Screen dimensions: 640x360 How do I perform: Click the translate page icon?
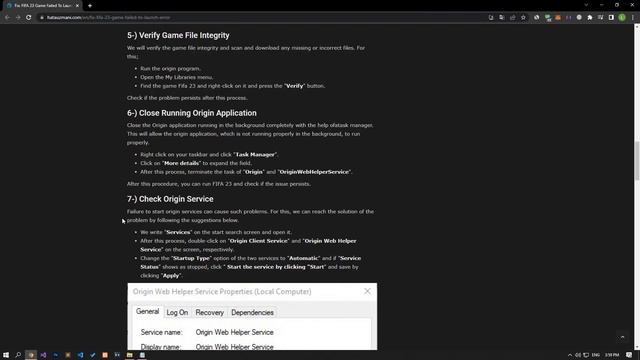502,18
